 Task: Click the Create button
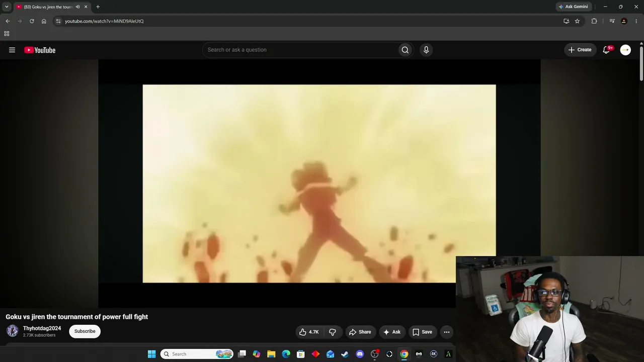[x=580, y=50]
